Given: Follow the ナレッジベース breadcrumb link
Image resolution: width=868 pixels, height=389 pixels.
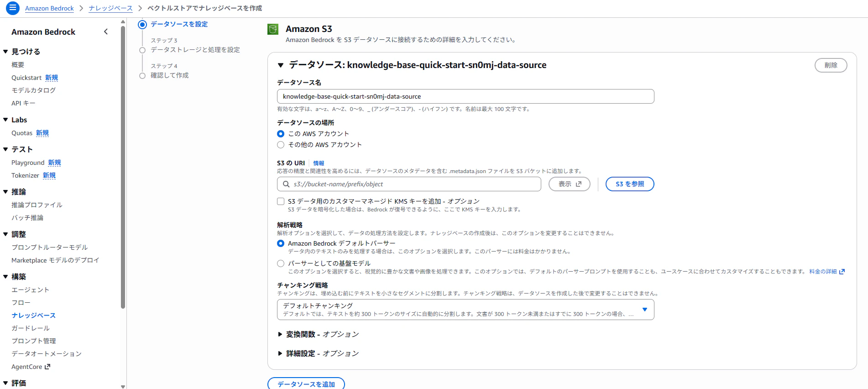Looking at the screenshot, I should point(110,8).
